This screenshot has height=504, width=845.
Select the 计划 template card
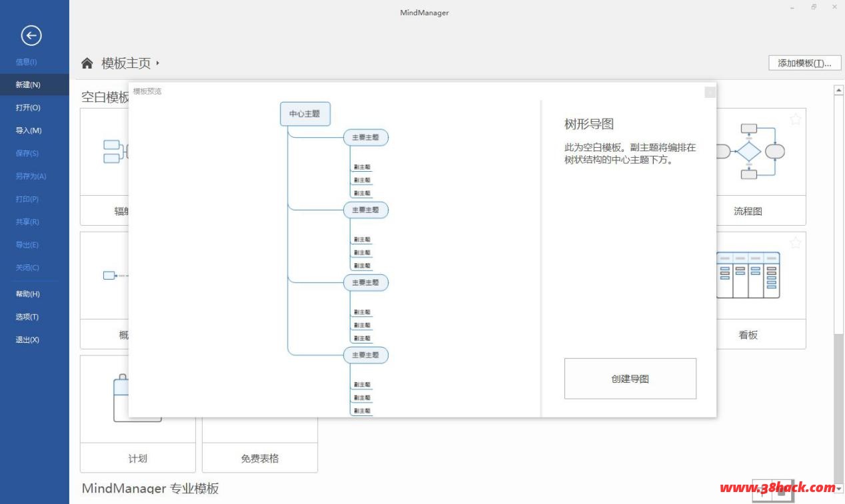point(138,414)
